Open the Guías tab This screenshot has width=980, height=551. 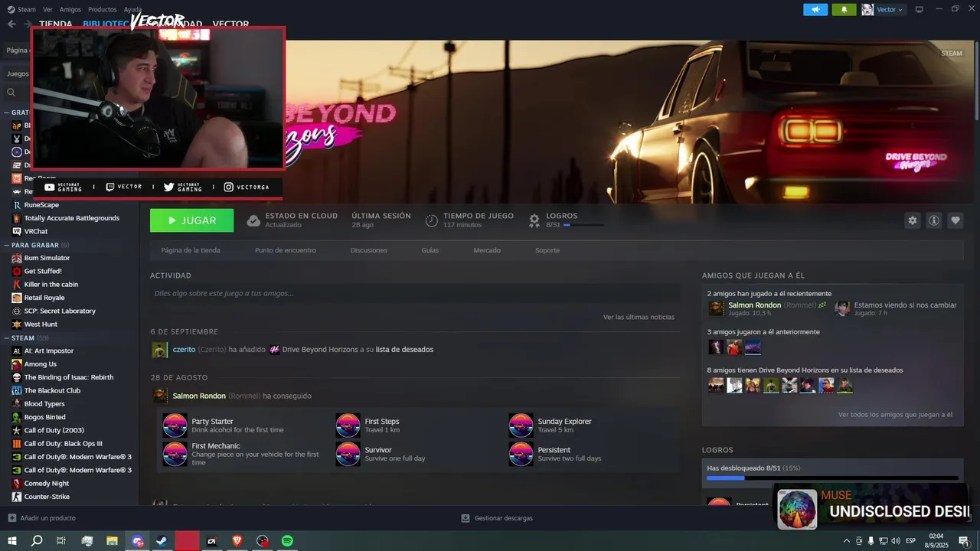pyautogui.click(x=430, y=250)
